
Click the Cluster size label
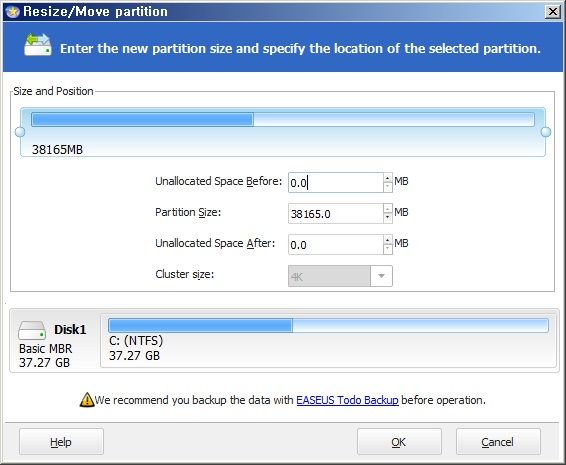[x=184, y=274]
